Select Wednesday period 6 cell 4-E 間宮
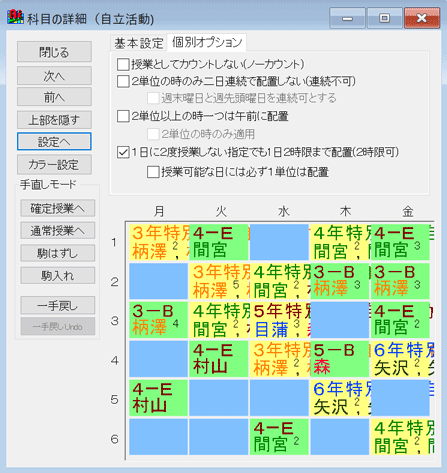The width and height of the screenshot is (447, 473). tap(279, 437)
